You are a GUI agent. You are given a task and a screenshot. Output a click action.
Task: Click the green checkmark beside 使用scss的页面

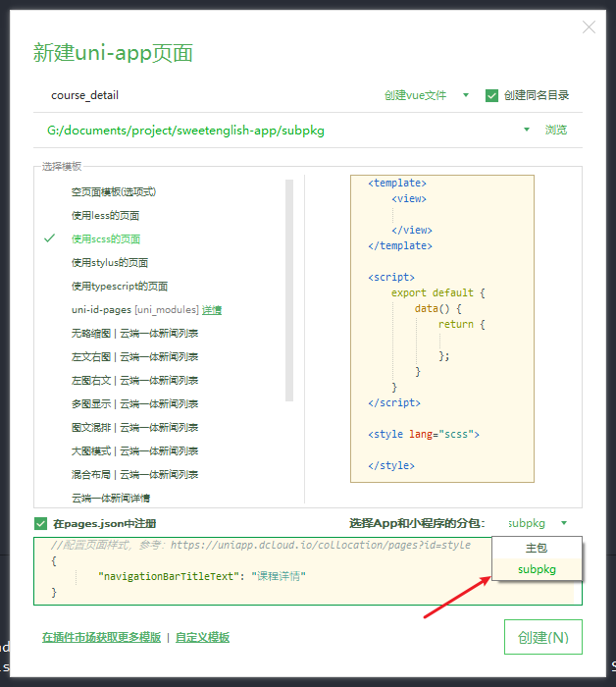point(49,238)
